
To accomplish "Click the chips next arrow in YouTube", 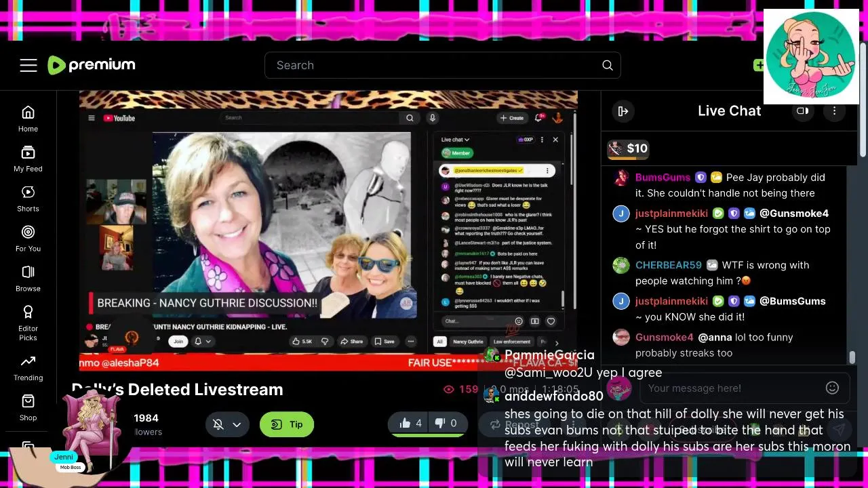I will click(x=557, y=343).
